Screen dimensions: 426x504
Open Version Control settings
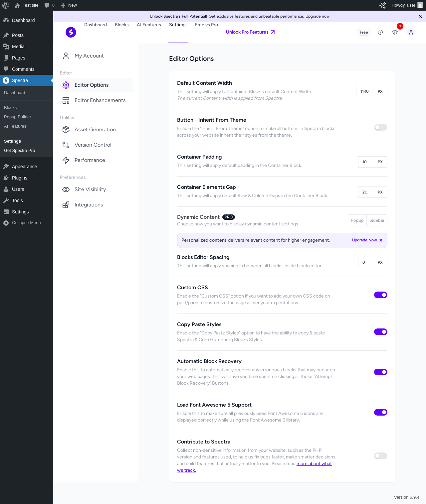(x=93, y=145)
